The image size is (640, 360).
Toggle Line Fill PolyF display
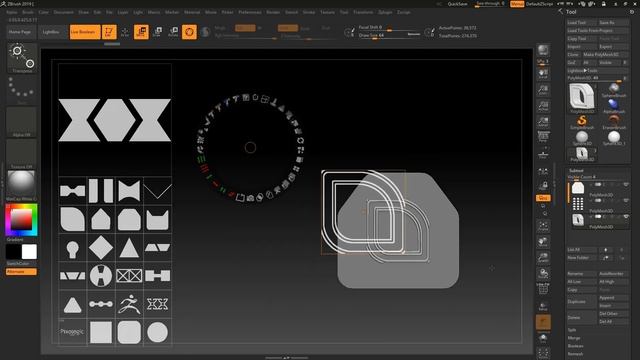pos(543,289)
